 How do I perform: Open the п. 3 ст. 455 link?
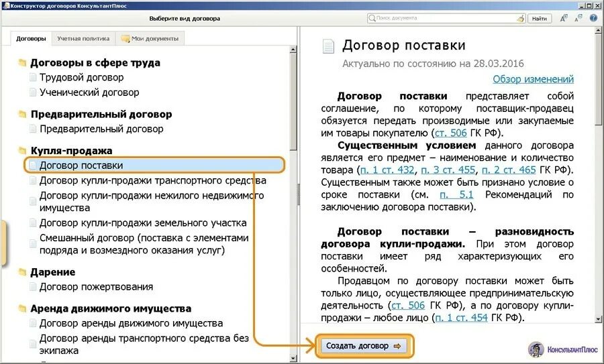(448, 170)
